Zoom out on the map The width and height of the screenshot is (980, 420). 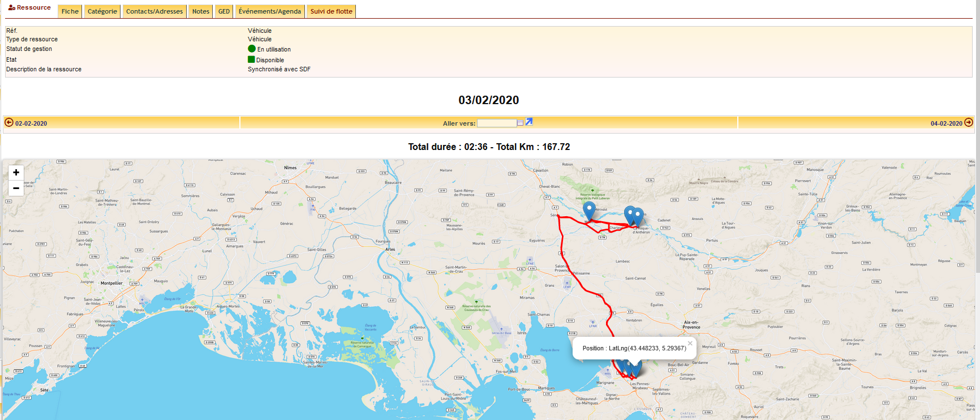pyautogui.click(x=16, y=188)
